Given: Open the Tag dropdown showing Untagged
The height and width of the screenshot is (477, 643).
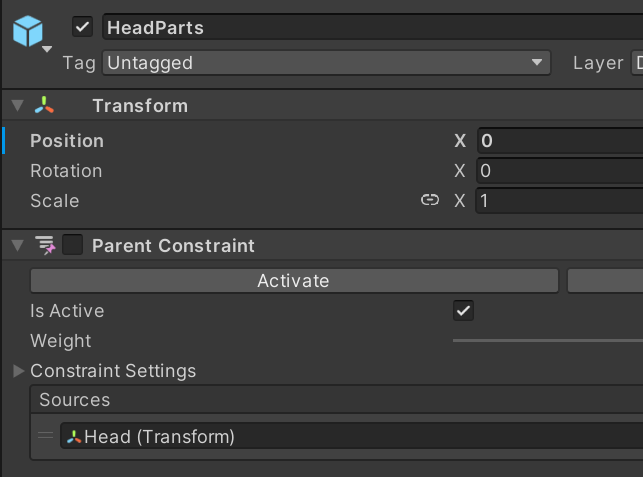Looking at the screenshot, I should tap(326, 63).
